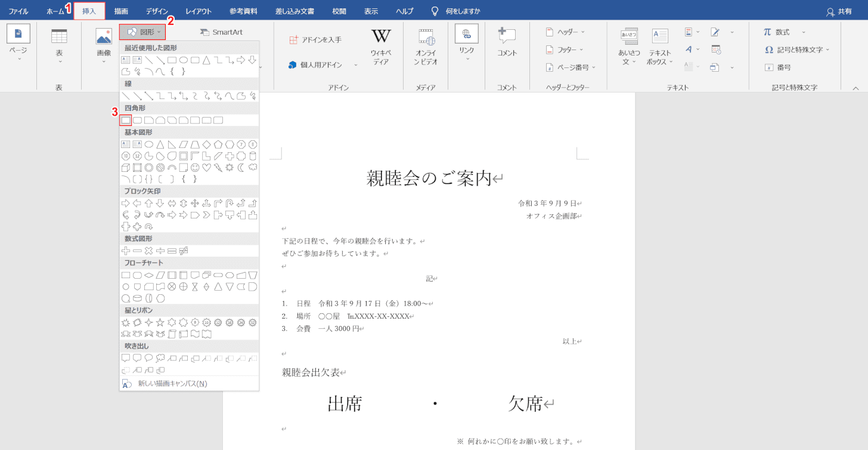Choose the diamond shape in 基本図形
This screenshot has height=450, width=868.
207,144
